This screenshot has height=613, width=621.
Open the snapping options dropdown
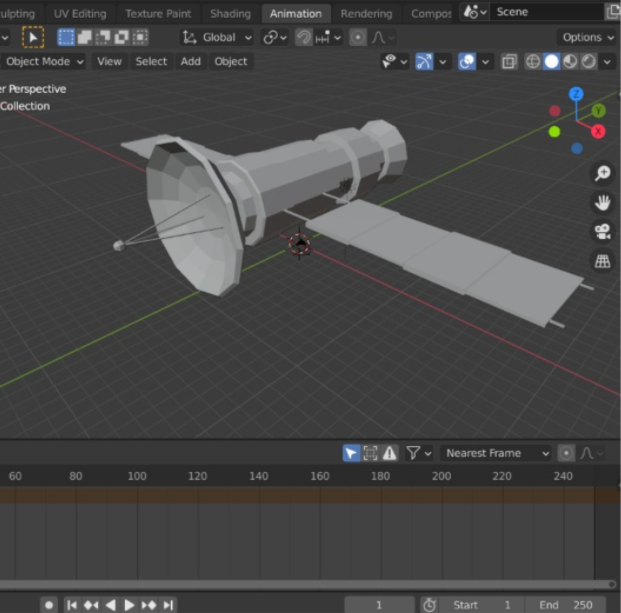[328, 38]
